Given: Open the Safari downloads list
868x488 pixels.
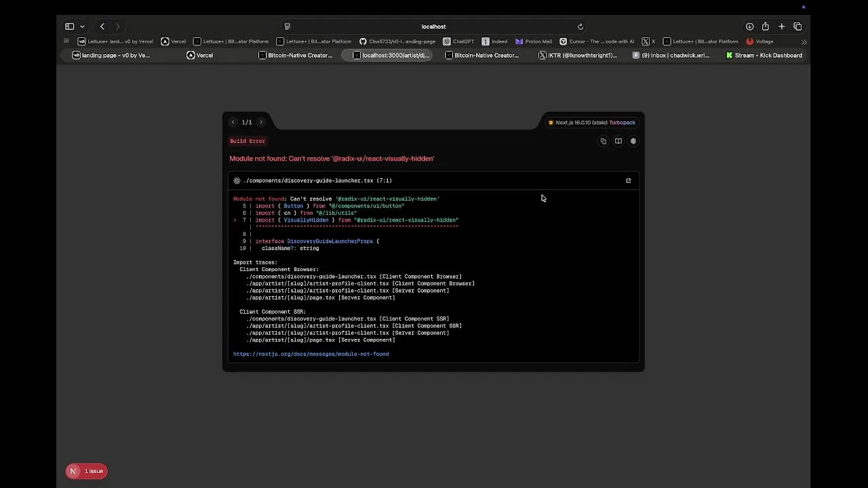Looking at the screenshot, I should pos(750,26).
